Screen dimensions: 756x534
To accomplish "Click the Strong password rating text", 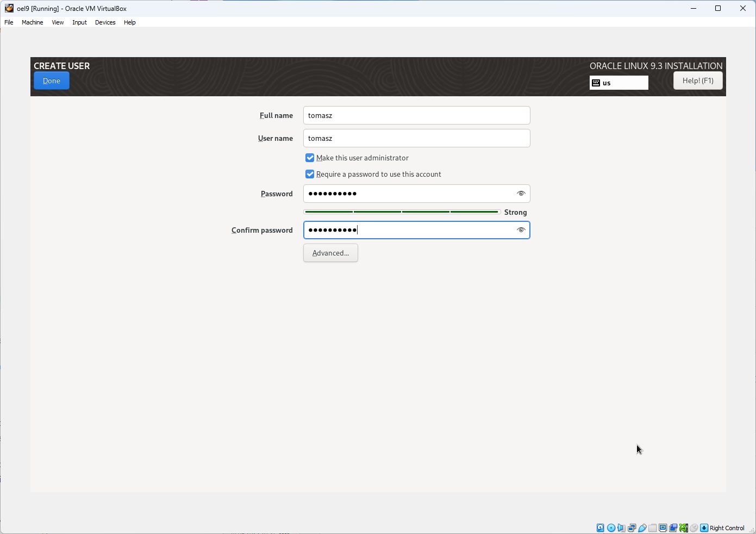I will coord(516,212).
